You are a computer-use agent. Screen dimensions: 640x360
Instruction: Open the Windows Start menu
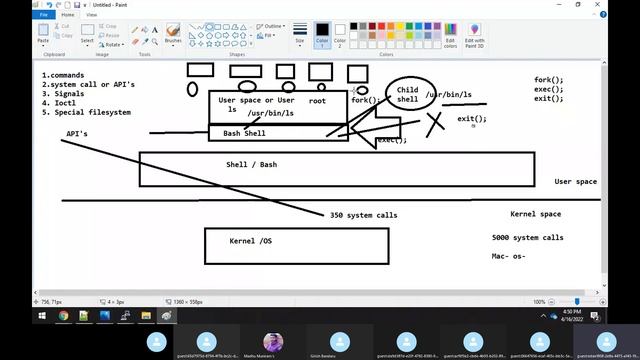click(x=42, y=316)
